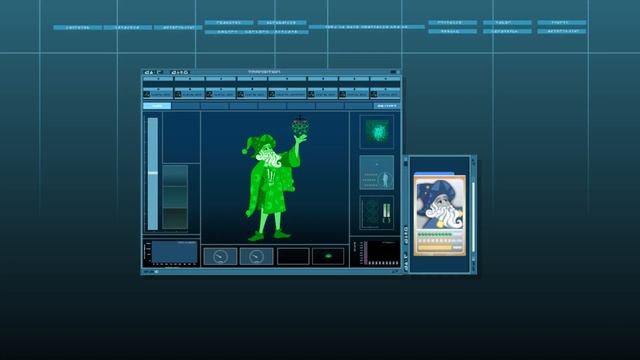The width and height of the screenshot is (640, 360).
Task: Click the second icon cluster in the title bar
Action: [180, 72]
